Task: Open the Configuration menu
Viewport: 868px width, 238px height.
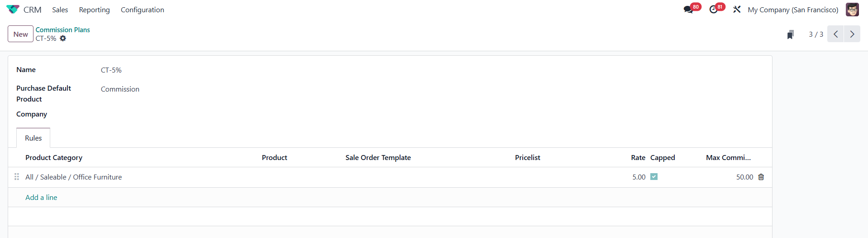Action: (142, 10)
